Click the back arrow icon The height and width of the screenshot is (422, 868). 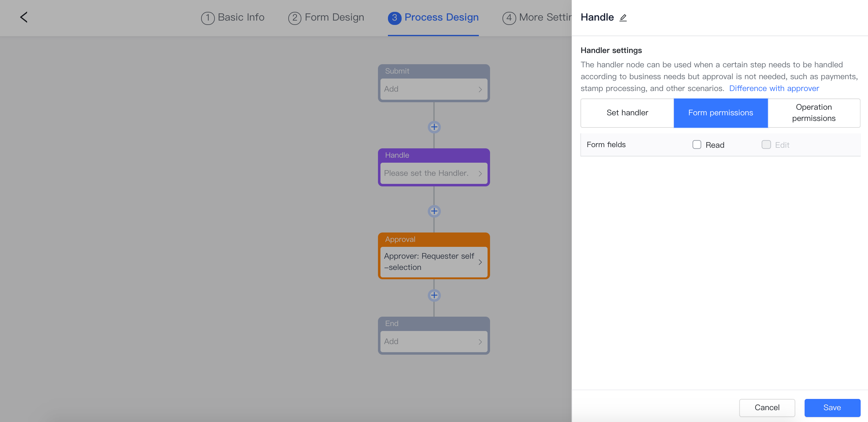click(24, 17)
